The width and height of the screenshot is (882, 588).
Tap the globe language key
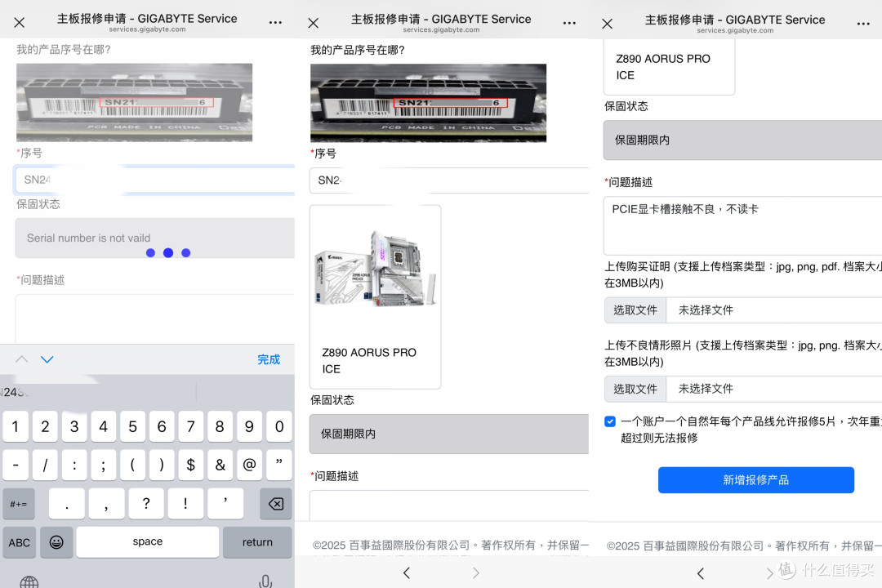(x=29, y=581)
